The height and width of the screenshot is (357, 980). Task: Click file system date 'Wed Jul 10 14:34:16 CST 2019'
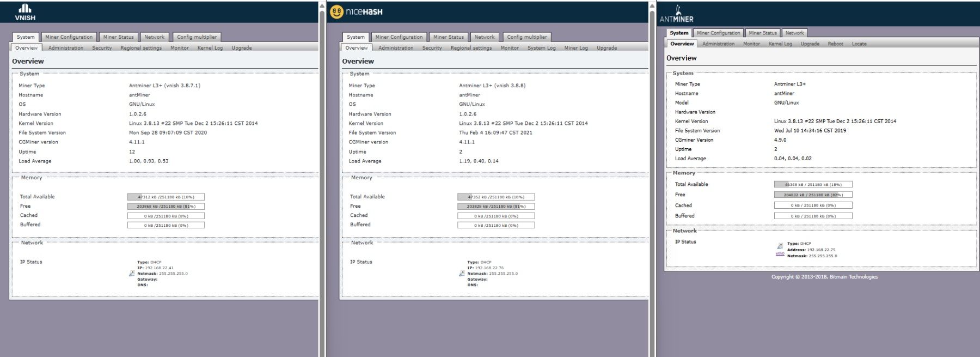(x=810, y=131)
